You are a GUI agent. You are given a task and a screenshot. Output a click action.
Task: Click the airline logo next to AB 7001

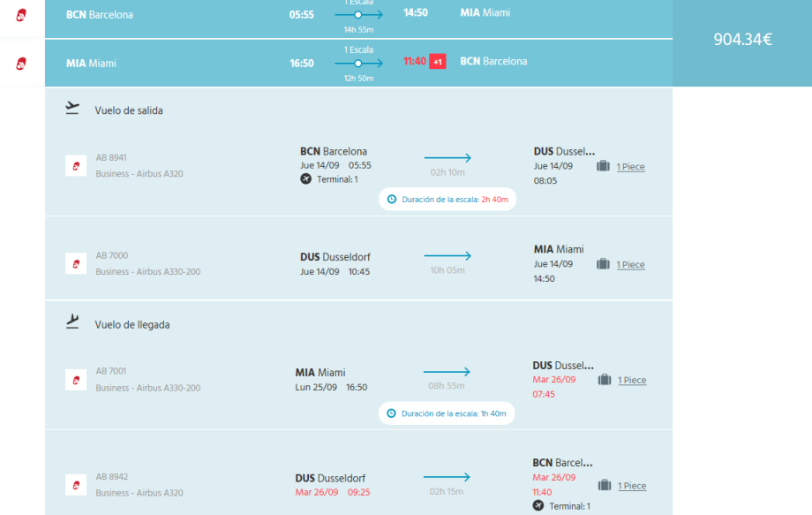[76, 379]
